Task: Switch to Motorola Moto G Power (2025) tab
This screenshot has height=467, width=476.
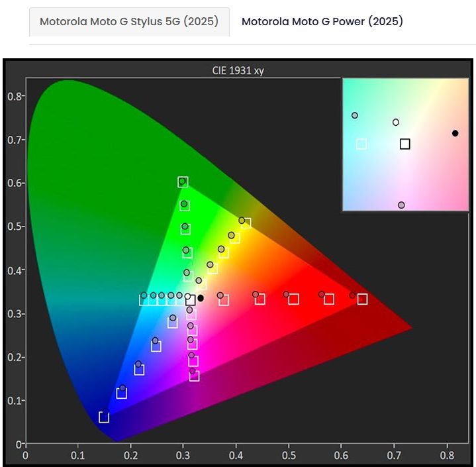Action: pyautogui.click(x=322, y=22)
